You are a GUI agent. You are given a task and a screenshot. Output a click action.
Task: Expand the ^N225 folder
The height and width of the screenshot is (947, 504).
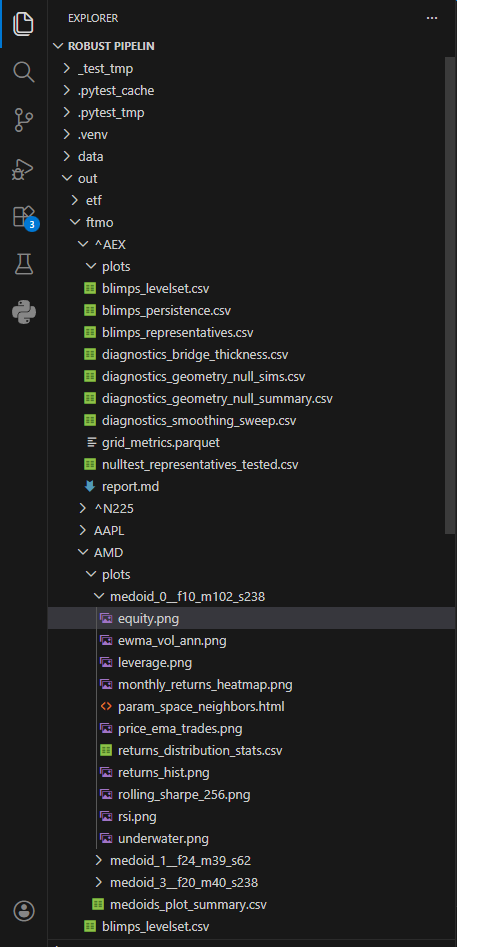coord(83,509)
